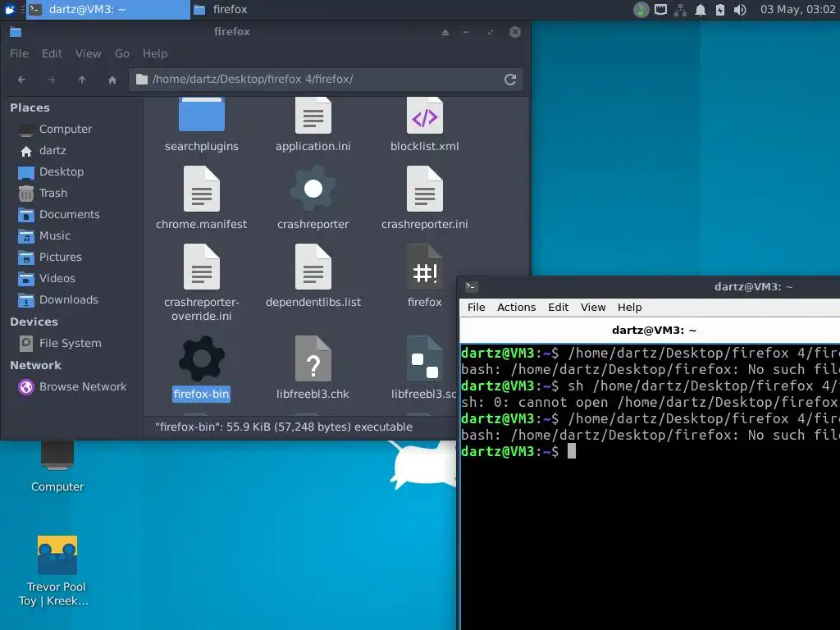Open the applications menu in the panel

(x=10, y=10)
